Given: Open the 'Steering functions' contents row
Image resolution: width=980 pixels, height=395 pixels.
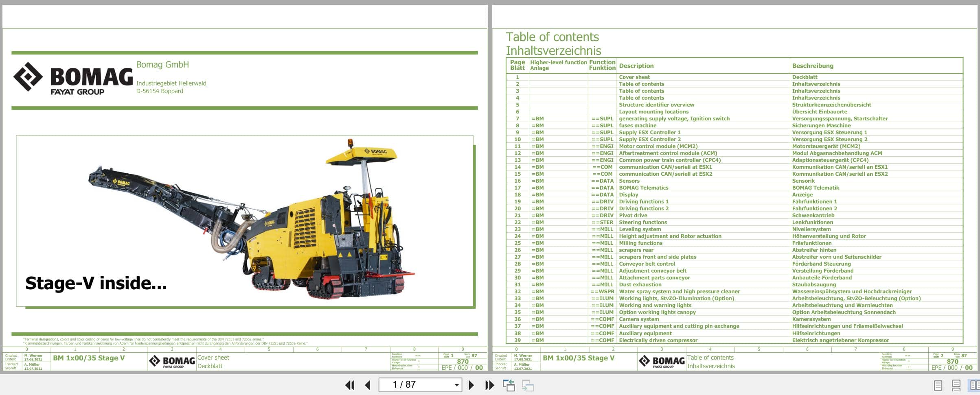Looking at the screenshot, I should (642, 222).
